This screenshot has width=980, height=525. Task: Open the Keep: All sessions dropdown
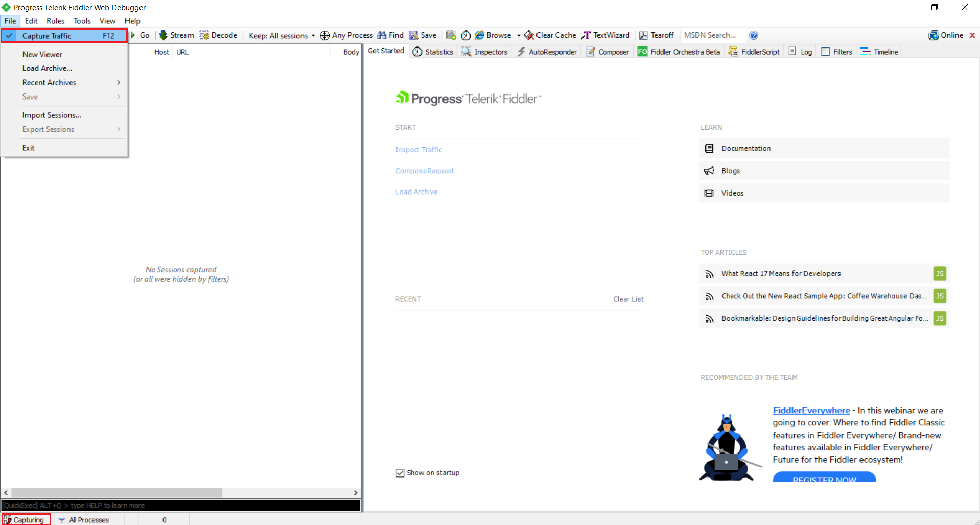coord(282,35)
